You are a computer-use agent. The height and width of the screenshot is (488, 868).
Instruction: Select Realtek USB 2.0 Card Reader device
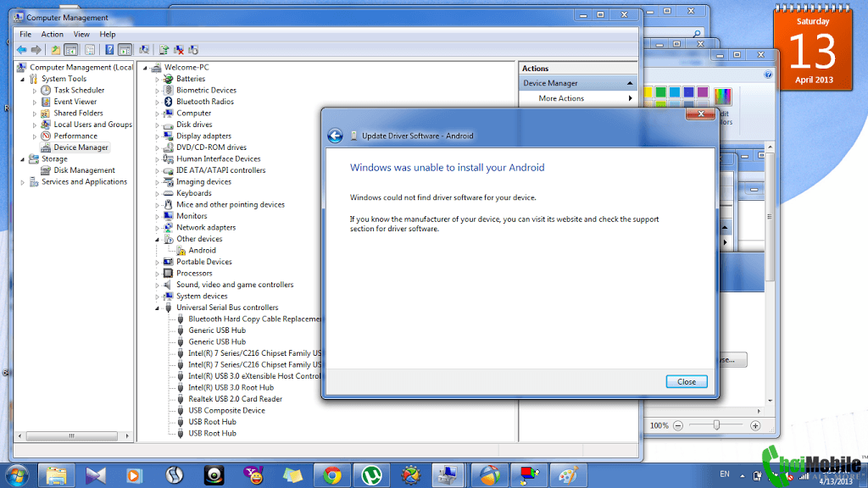point(235,399)
